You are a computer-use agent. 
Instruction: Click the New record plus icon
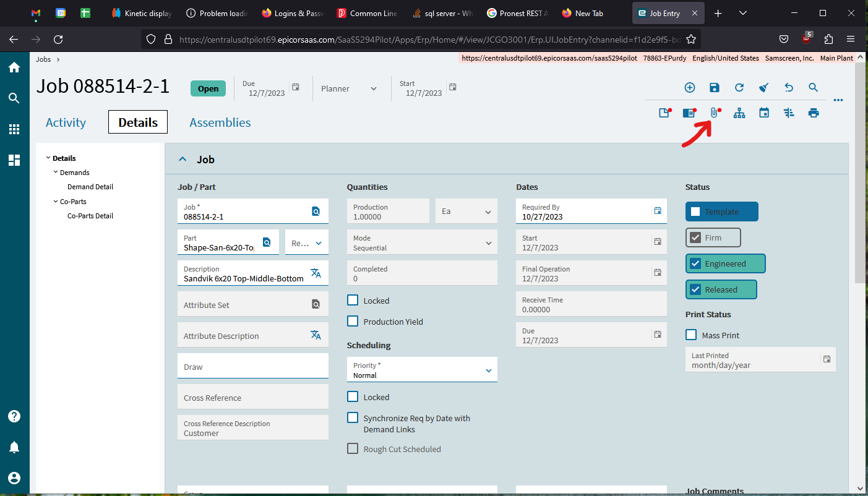click(689, 87)
